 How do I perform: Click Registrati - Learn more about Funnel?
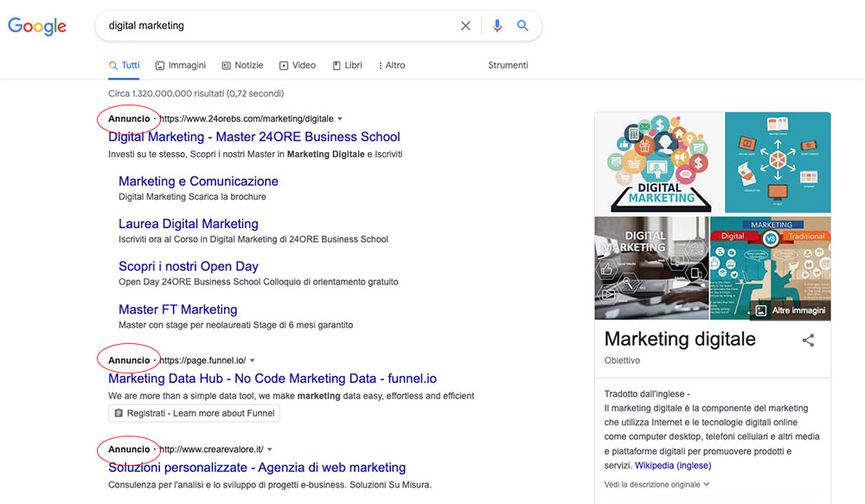coord(194,413)
